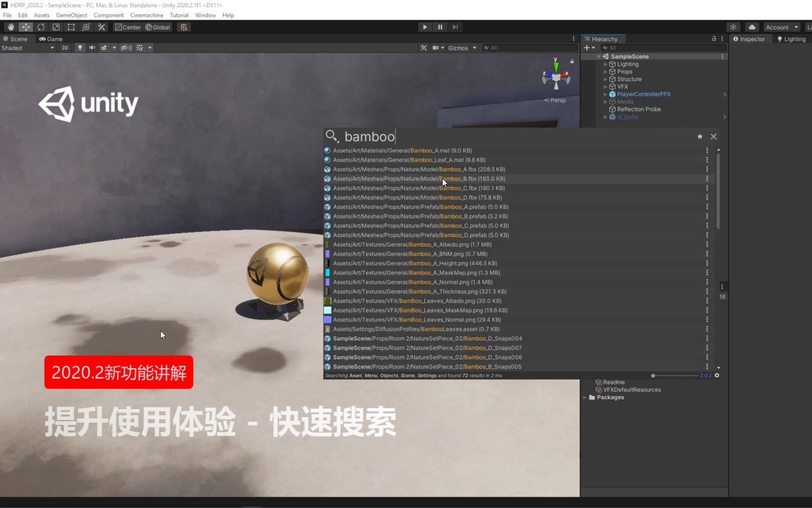Screen dimensions: 812x508
Task: Select the Rotate tool
Action: (x=41, y=27)
